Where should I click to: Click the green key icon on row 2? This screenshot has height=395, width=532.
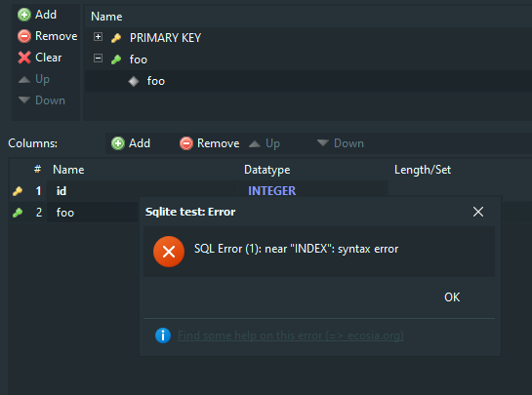18,213
